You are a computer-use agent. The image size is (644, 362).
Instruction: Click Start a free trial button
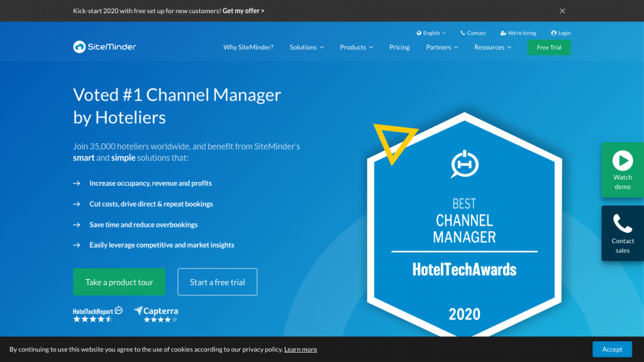[x=217, y=282]
